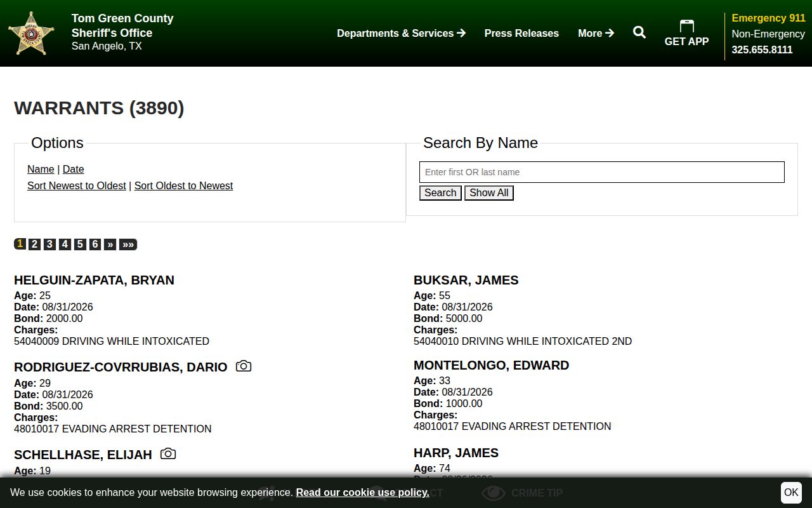This screenshot has height=508, width=812.
Task: Click non-emergency number 325.655.8111
Action: [x=762, y=50]
